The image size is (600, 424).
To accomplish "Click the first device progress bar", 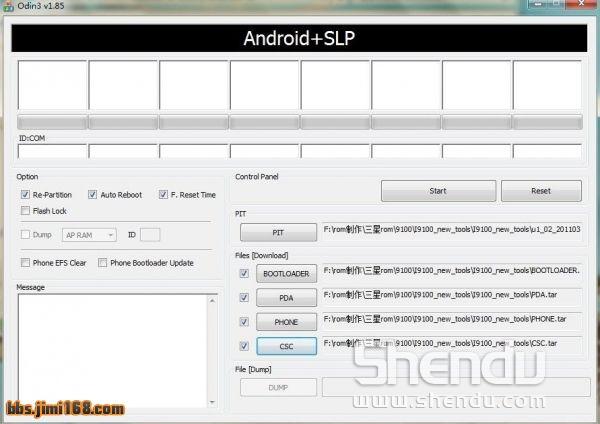I will point(52,122).
